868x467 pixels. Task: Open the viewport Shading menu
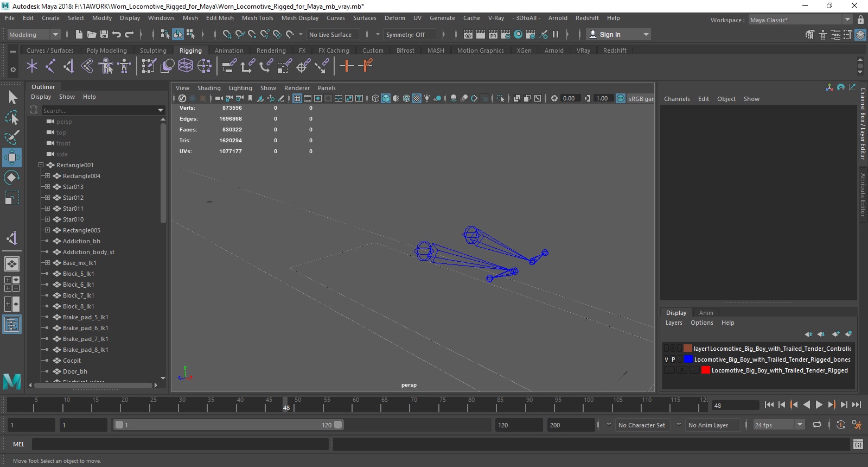coord(209,88)
